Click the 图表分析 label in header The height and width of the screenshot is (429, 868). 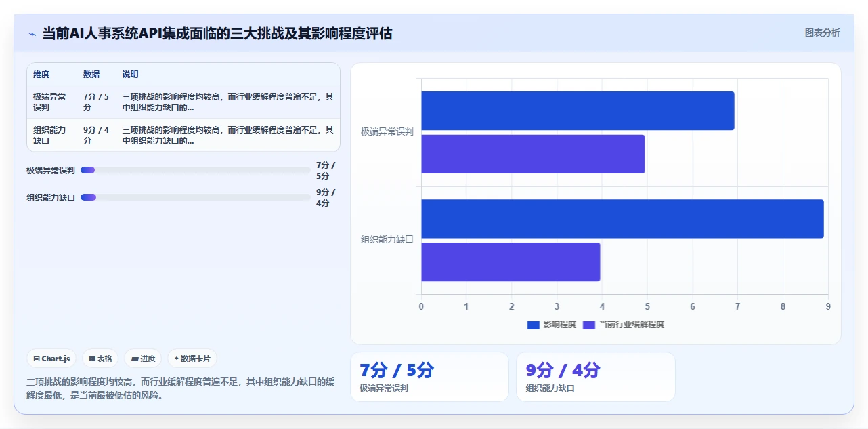(822, 33)
